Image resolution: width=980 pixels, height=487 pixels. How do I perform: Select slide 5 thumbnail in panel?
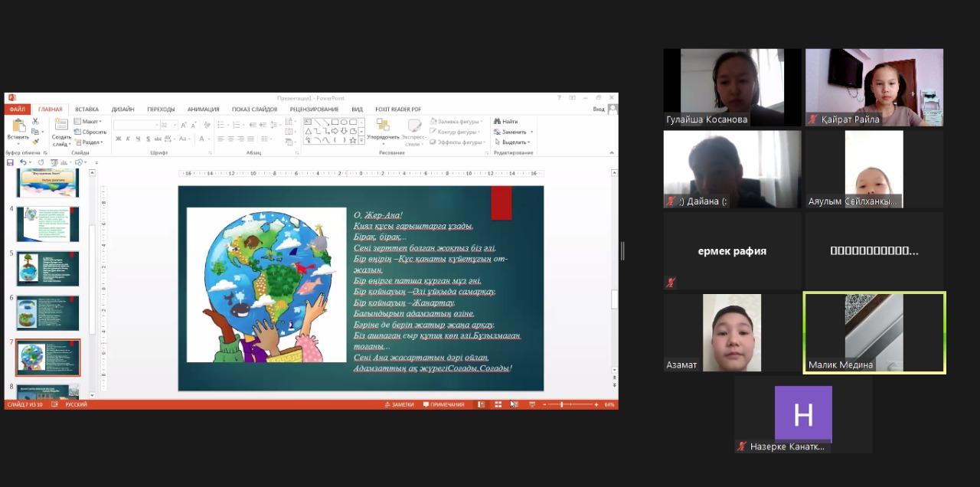point(47,269)
